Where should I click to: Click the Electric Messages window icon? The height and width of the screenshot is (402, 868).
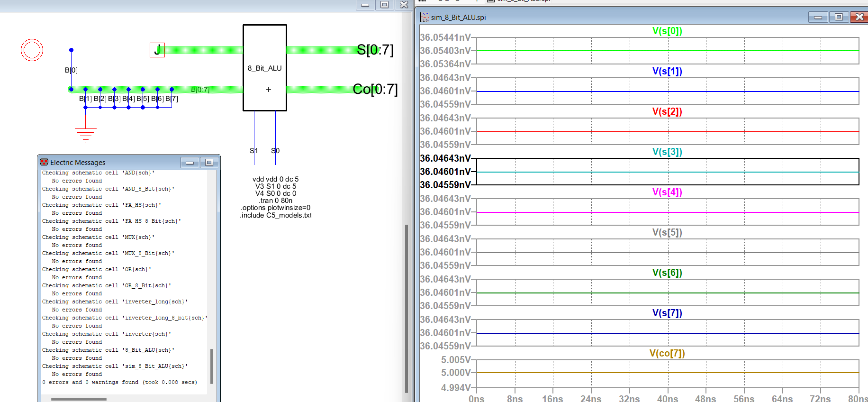(x=44, y=162)
